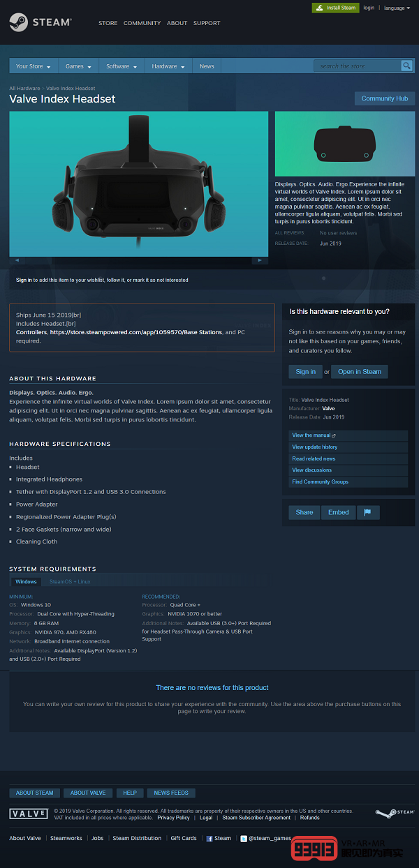This screenshot has height=868, width=419.
Task: Select the small headset thumbnail image
Action: (x=345, y=144)
